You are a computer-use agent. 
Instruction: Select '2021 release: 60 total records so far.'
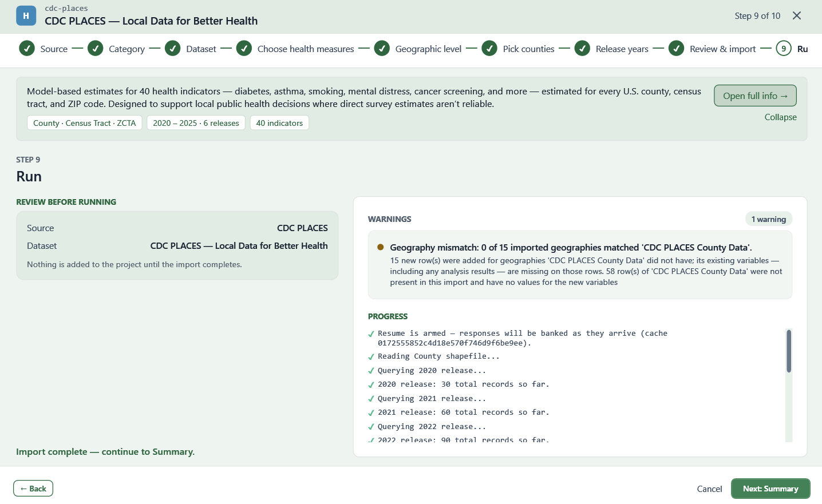pyautogui.click(x=464, y=412)
